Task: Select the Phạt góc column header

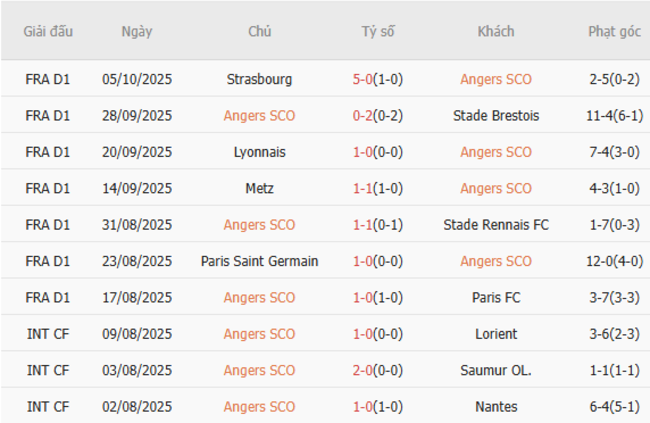Action: [614, 31]
